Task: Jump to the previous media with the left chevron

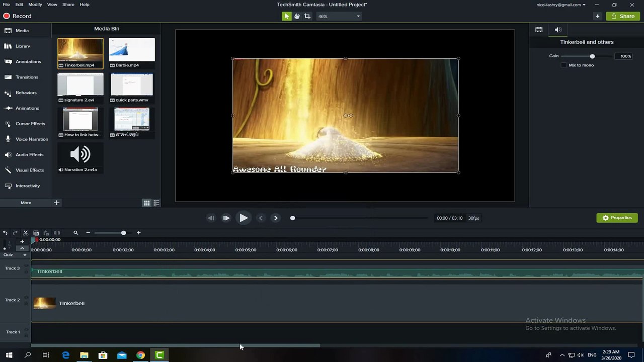Action: pos(261,218)
